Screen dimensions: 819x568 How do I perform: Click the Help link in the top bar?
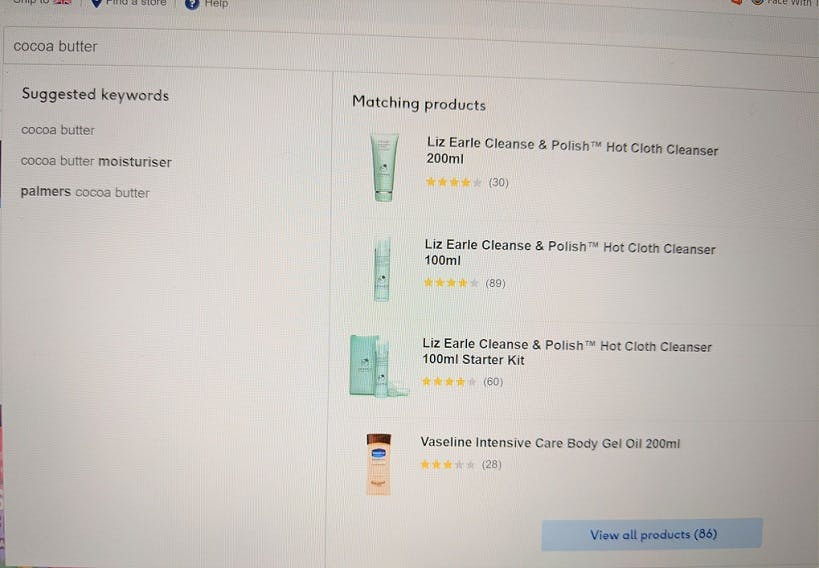coord(216,4)
